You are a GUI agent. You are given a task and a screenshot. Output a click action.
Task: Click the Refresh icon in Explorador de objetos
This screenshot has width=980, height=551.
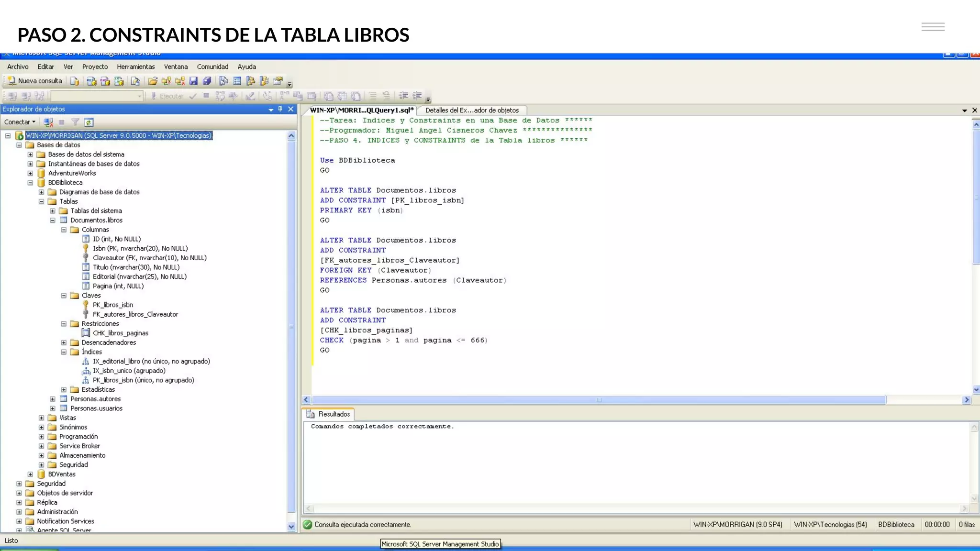(89, 122)
